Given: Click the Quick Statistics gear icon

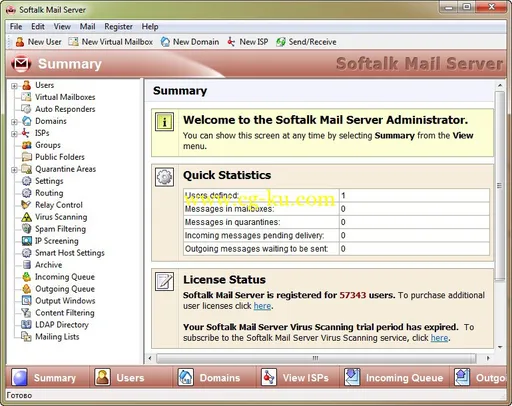Looking at the screenshot, I should [x=164, y=177].
